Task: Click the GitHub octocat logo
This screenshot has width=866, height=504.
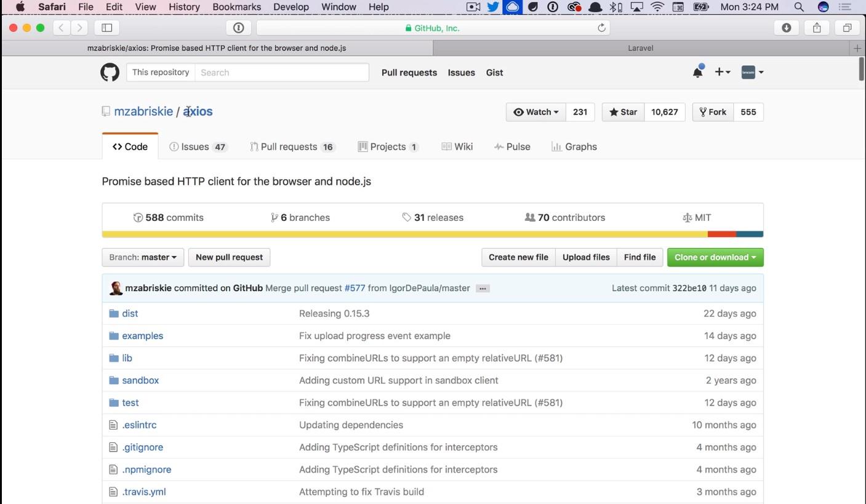Action: click(x=110, y=73)
